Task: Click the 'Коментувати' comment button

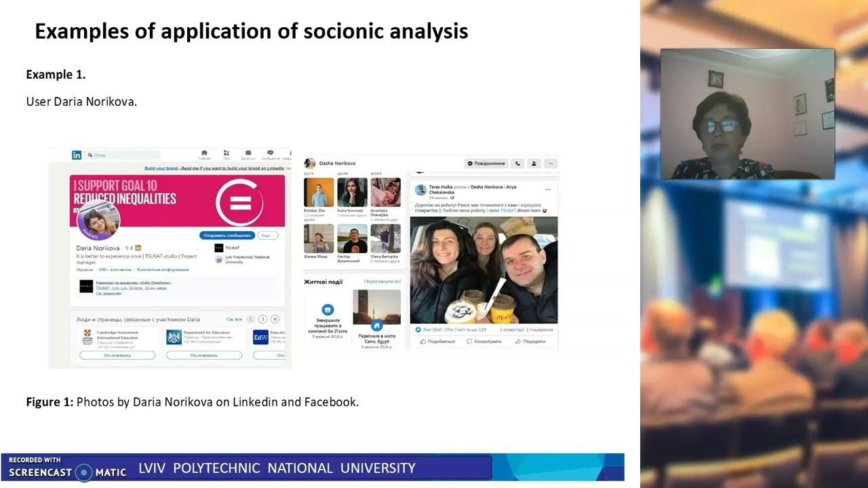Action: pos(484,342)
